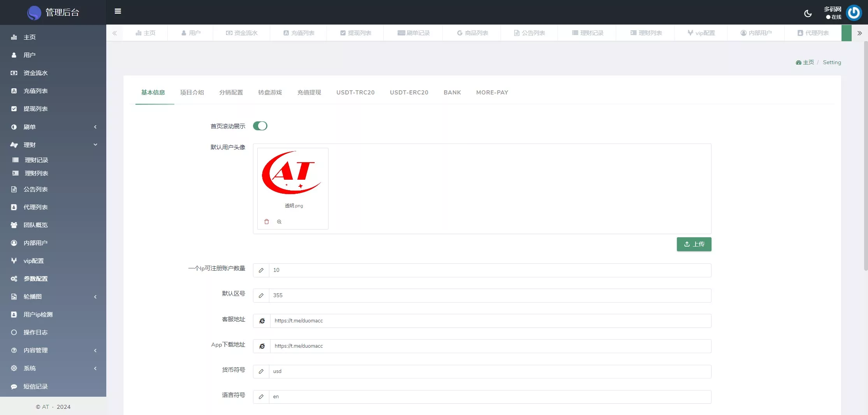Switch to the USDT-TRC20 settings tab
The image size is (868, 415).
355,93
